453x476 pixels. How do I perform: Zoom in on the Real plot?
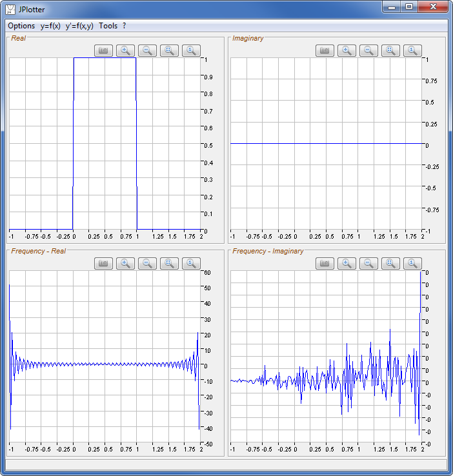pos(125,50)
